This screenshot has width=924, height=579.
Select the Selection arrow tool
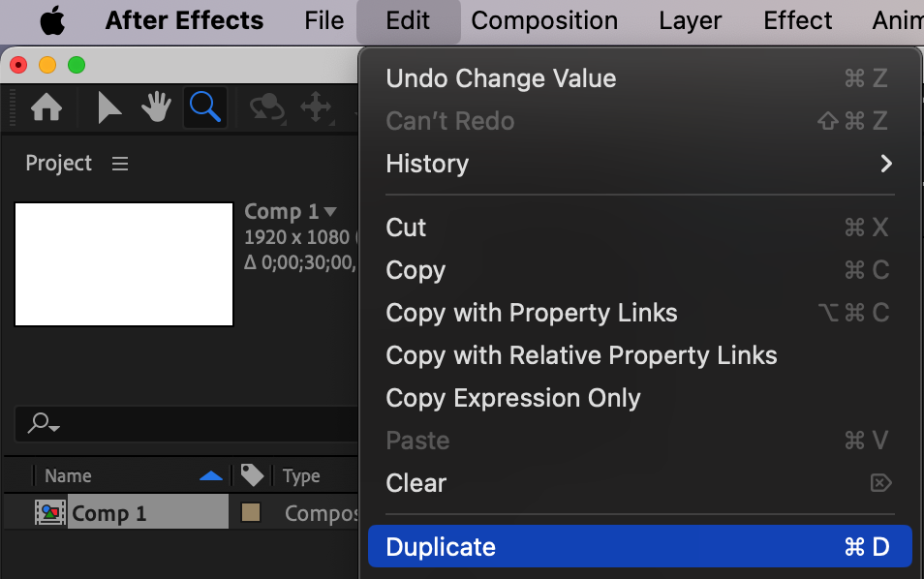[109, 107]
